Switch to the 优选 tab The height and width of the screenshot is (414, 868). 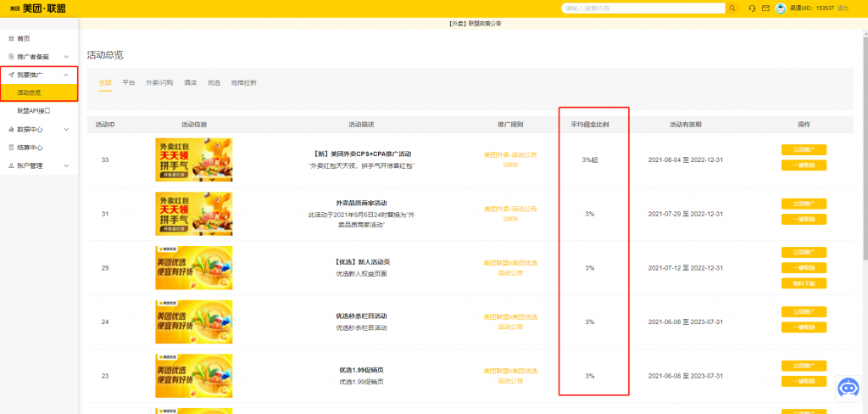[214, 82]
